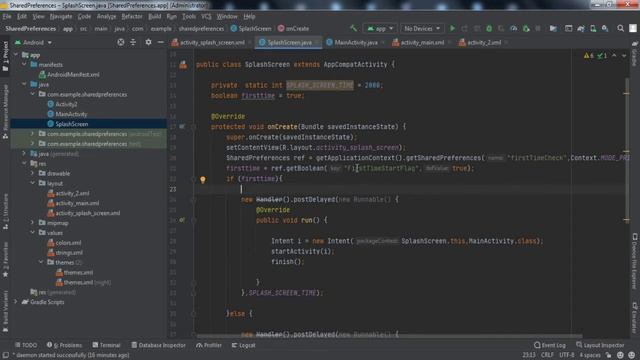Open the No Devices dropdown

coord(422,28)
